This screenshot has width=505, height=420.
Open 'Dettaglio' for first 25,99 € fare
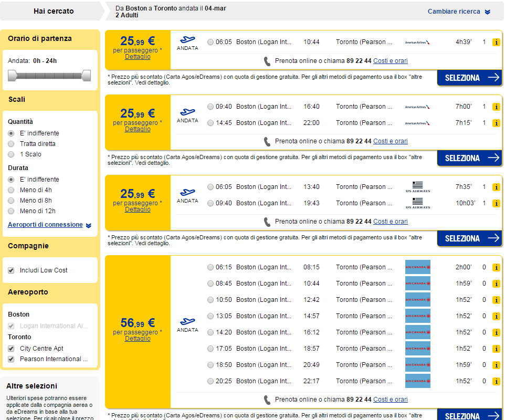(138, 57)
